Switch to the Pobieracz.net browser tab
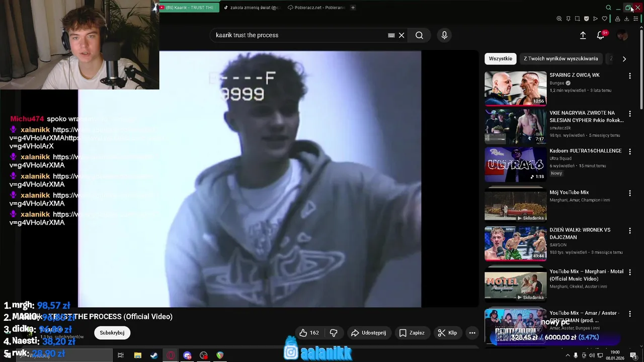This screenshot has height=362, width=644. pyautogui.click(x=316, y=8)
